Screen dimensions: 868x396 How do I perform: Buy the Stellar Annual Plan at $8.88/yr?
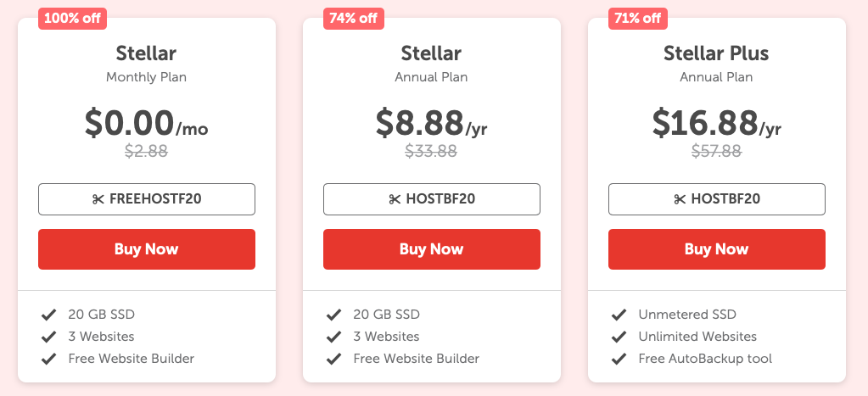[432, 249]
